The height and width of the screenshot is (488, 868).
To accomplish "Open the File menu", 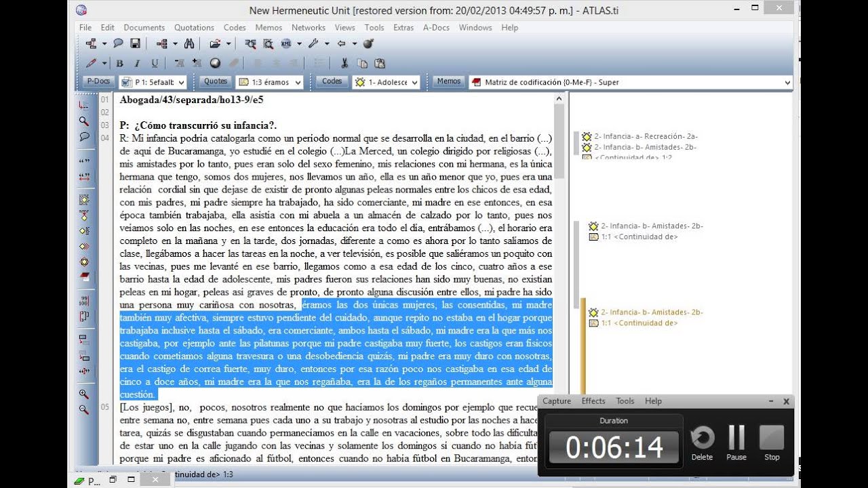I will [85, 28].
